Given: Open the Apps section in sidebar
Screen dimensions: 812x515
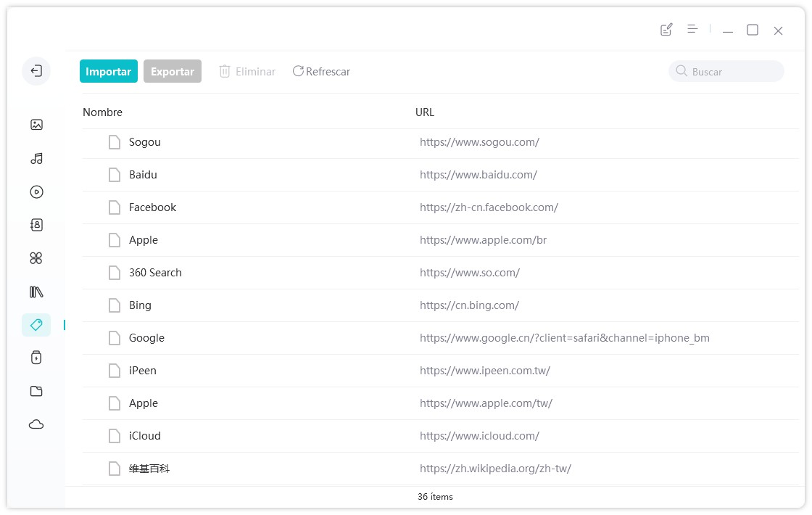Looking at the screenshot, I should [36, 258].
